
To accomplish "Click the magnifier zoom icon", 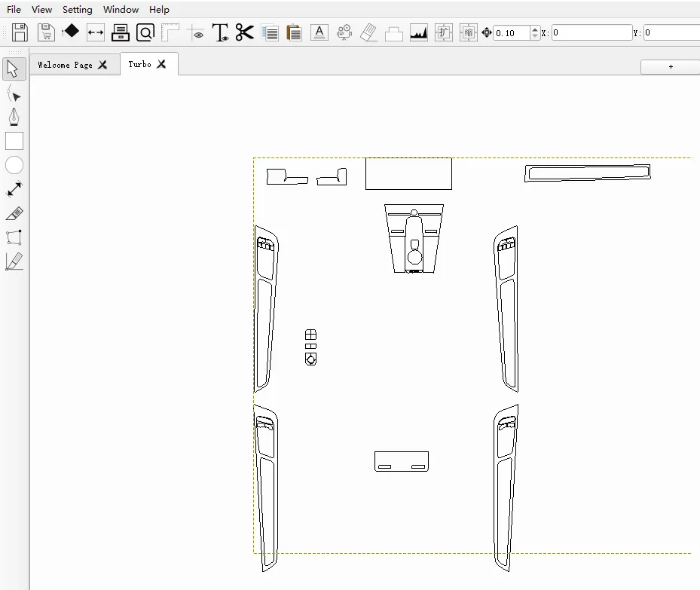I will click(x=145, y=32).
